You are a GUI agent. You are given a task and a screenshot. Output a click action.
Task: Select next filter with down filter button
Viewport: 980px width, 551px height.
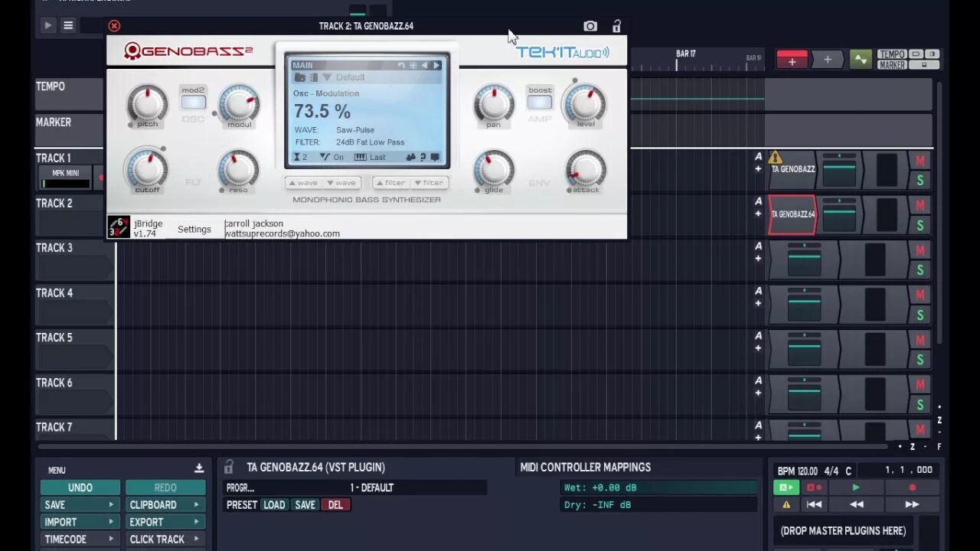(x=429, y=183)
